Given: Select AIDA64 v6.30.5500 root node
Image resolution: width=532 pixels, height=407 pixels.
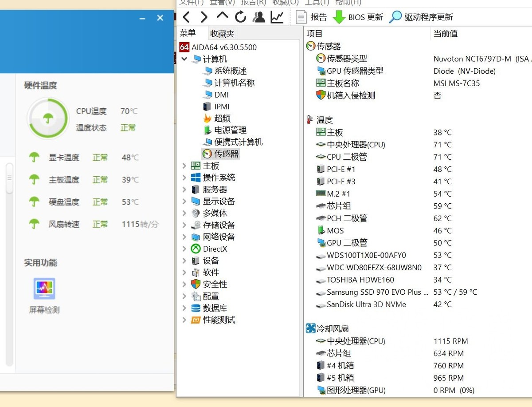Looking at the screenshot, I should coord(218,47).
